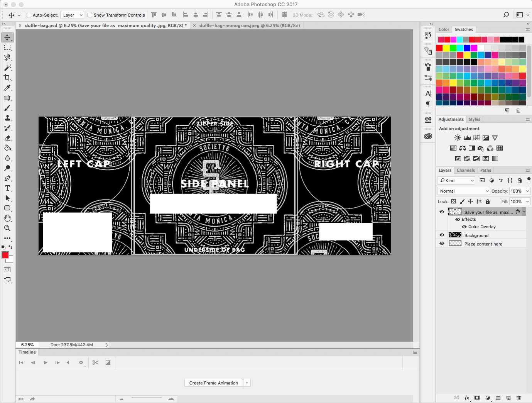Select the Path Selection tool
Screen dimensions: 532x403
(x=7, y=198)
